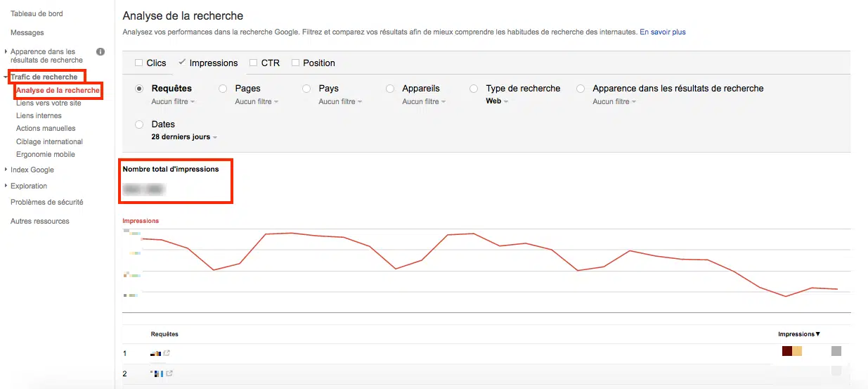Screen dimensions: 868x389
Task: Click the En savoir plus link
Action: tap(662, 32)
